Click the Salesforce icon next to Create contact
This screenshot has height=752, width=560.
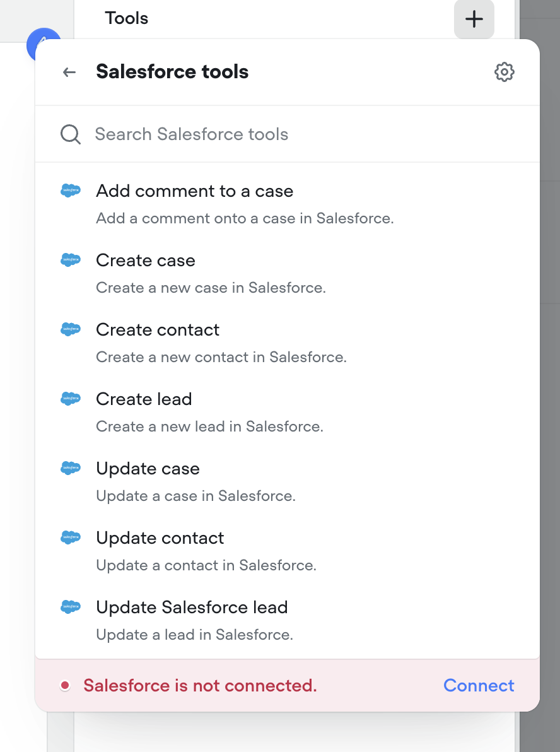(71, 329)
